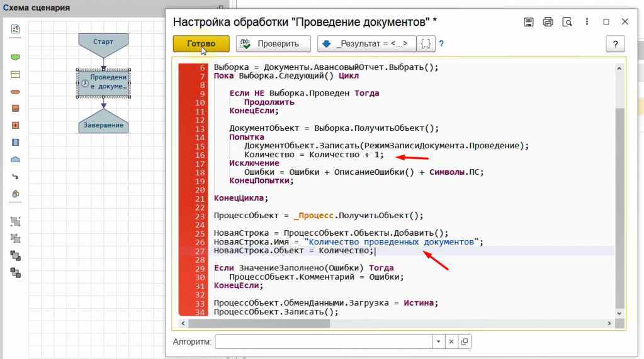Click the horizontal scroll right arrow

[609, 323]
